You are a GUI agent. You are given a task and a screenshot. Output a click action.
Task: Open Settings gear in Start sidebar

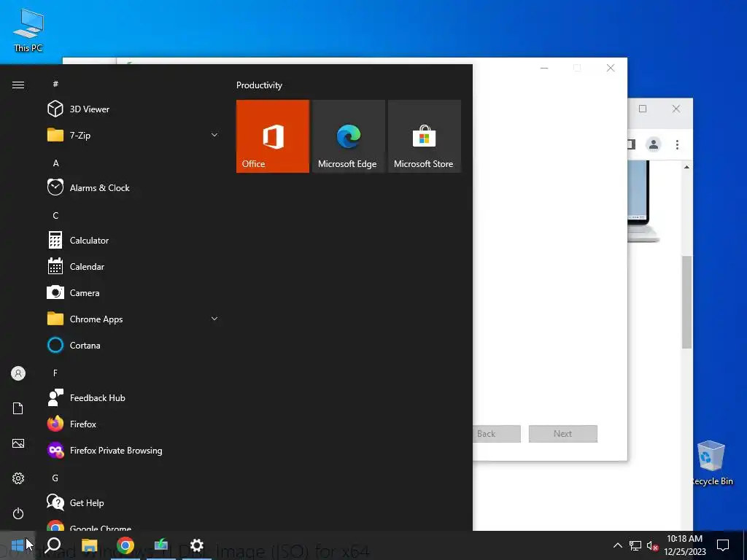(x=18, y=478)
